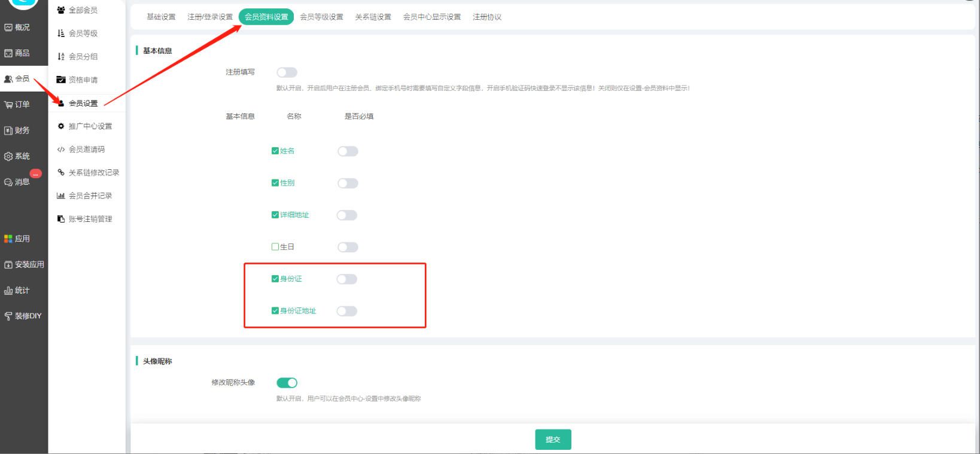The image size is (980, 454).
Task: Open the 概况 overview icon in sidebar
Action: pyautogui.click(x=8, y=28)
